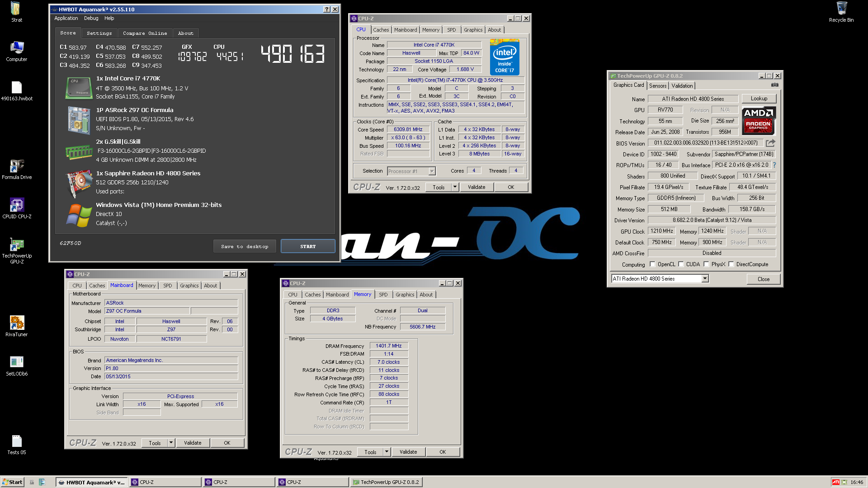Toggle the CUDA checkbox in GPU-Z
This screenshot has width=868, height=488.
[x=681, y=264]
